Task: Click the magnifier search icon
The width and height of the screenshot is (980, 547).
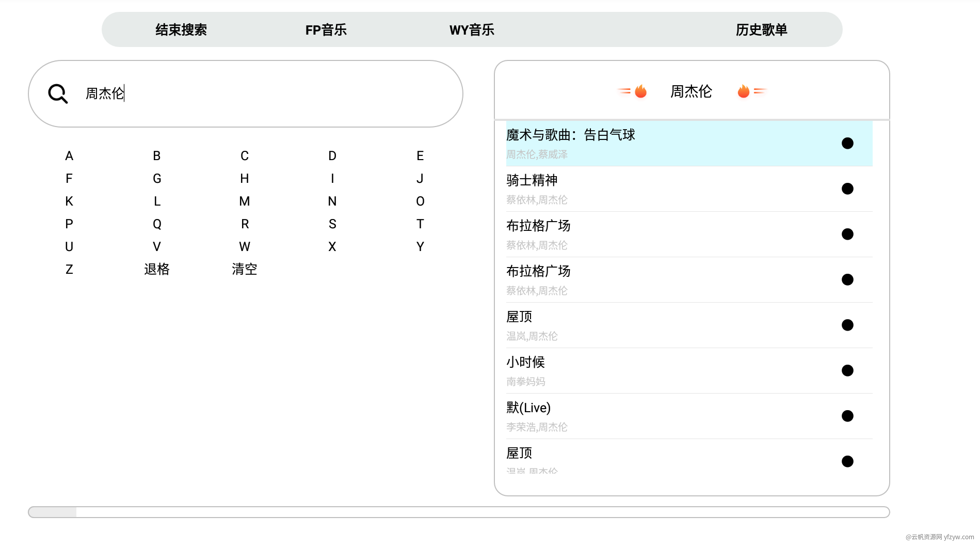Action: point(58,94)
